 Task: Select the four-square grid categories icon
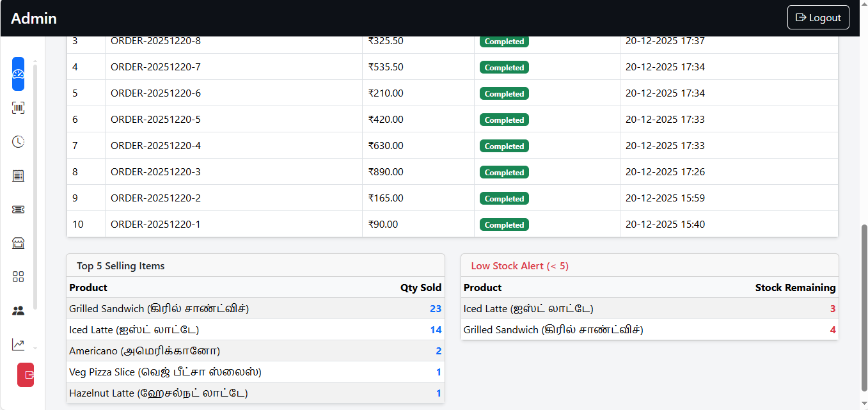pos(18,277)
